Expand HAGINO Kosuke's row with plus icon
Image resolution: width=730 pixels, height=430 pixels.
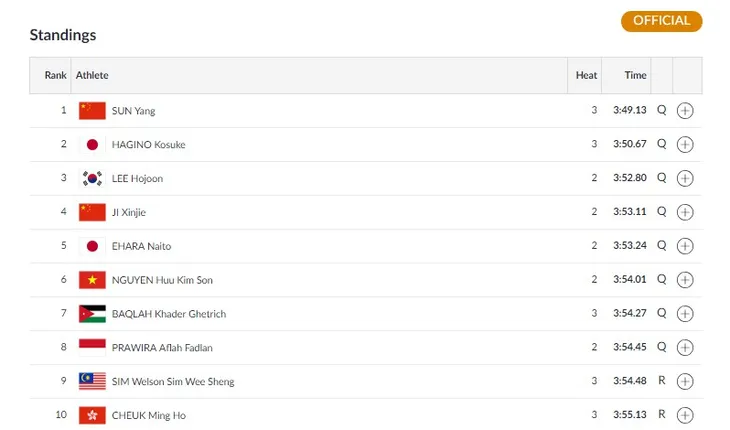pos(685,145)
